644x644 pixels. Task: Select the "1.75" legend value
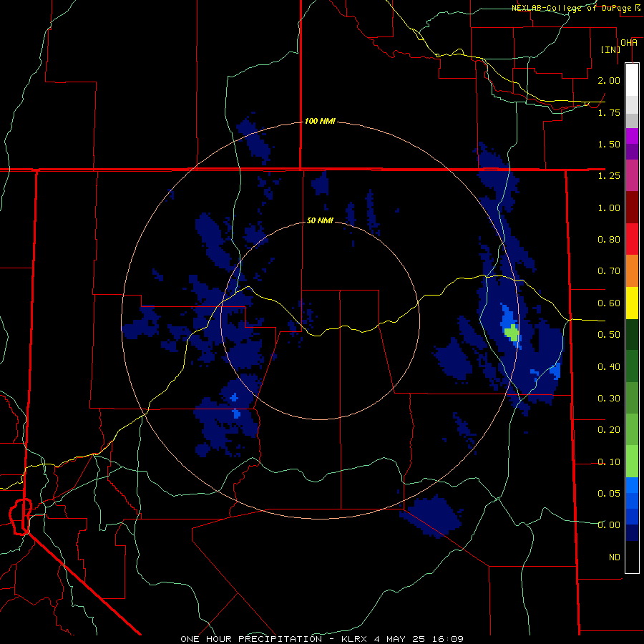click(609, 112)
